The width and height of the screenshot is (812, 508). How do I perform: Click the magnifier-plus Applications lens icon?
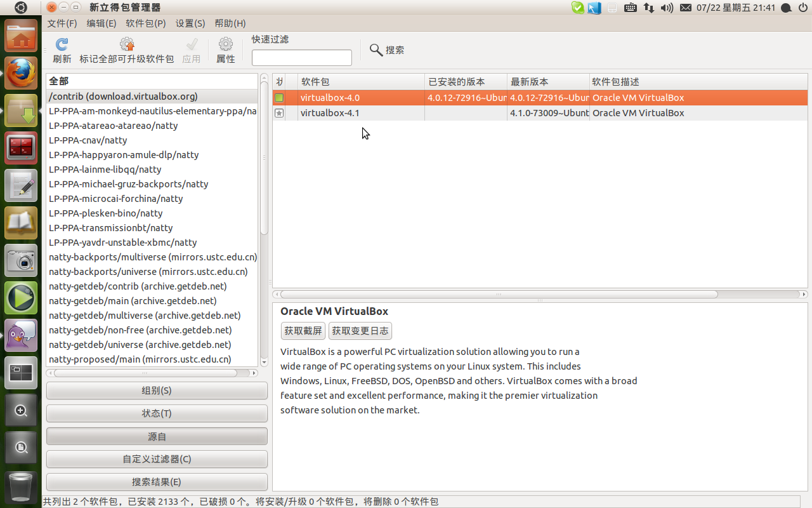pos(21,410)
